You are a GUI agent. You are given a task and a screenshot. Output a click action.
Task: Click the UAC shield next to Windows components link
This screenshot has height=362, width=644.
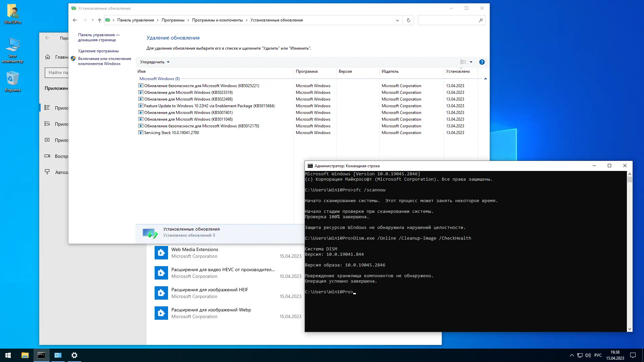tap(73, 58)
